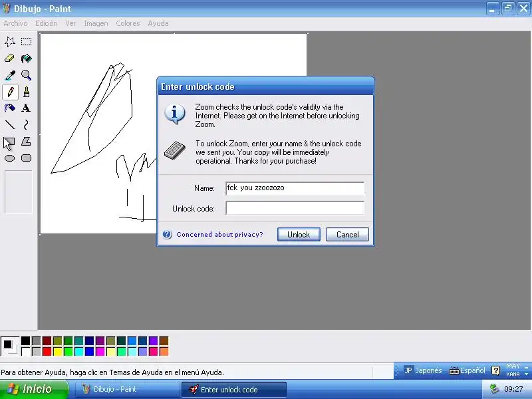
Task: Pick the magenta color swatch
Action: pos(100,352)
